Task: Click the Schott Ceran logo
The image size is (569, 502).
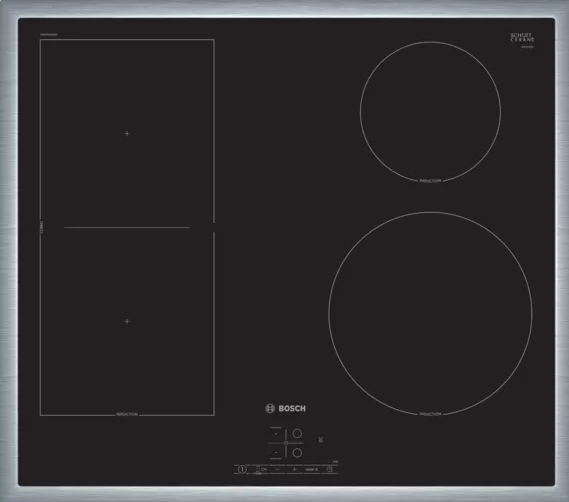Action: (522, 37)
